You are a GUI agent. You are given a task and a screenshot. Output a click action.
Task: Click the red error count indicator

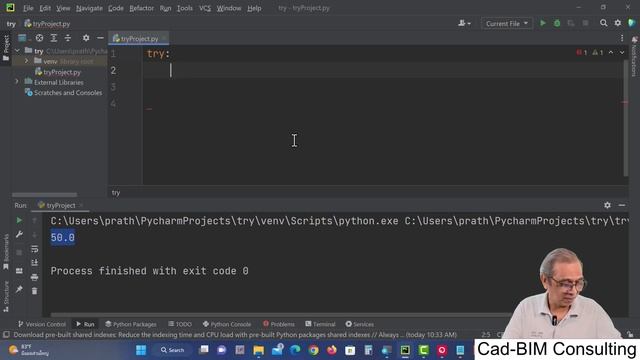tap(582, 53)
